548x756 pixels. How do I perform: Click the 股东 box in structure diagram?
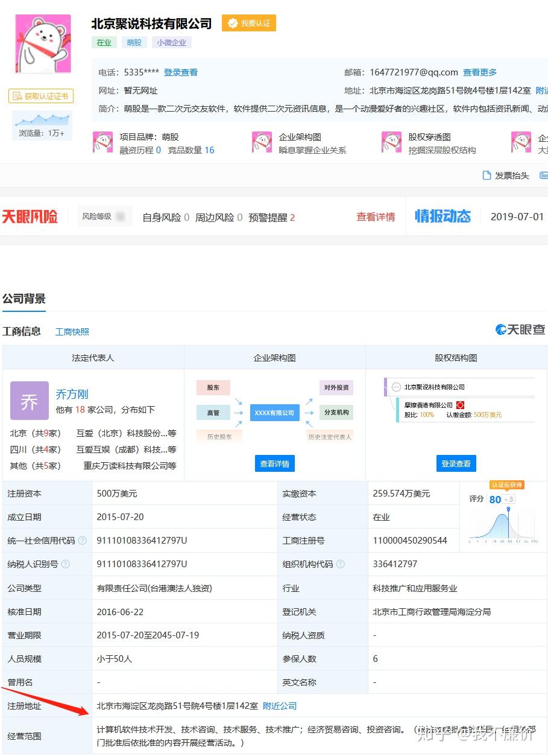[x=213, y=388]
